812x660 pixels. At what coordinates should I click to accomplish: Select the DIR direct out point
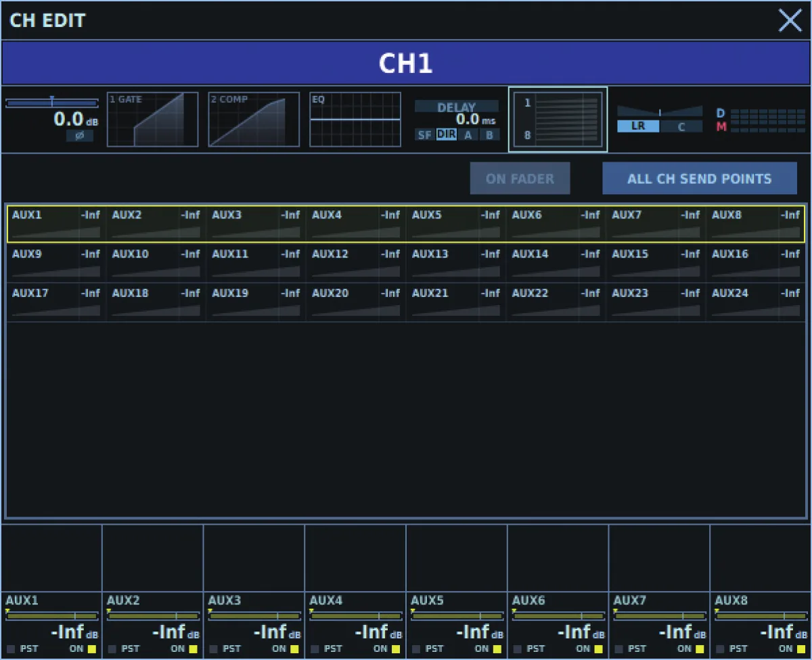click(446, 135)
